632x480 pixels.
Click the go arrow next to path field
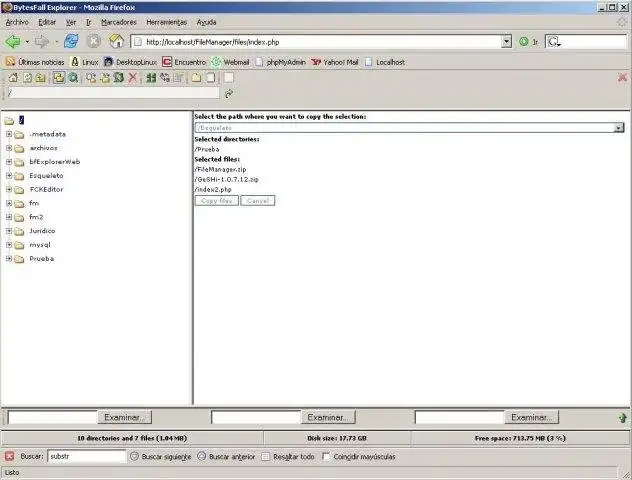(229, 94)
